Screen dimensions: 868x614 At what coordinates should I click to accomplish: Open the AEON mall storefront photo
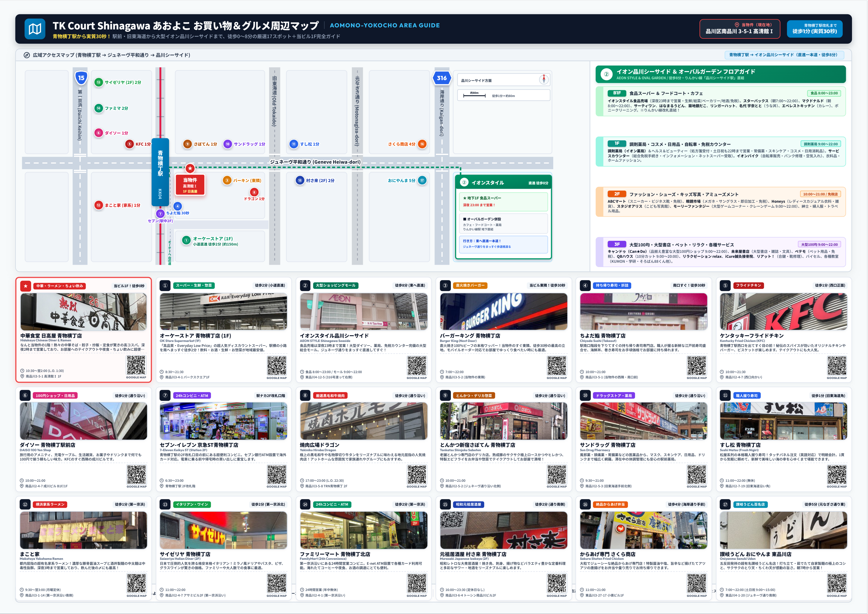click(x=364, y=312)
